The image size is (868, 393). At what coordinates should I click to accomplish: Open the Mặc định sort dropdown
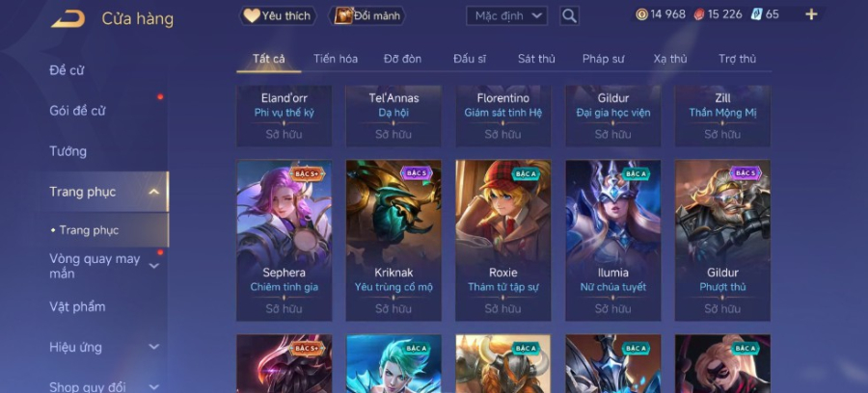(x=506, y=16)
